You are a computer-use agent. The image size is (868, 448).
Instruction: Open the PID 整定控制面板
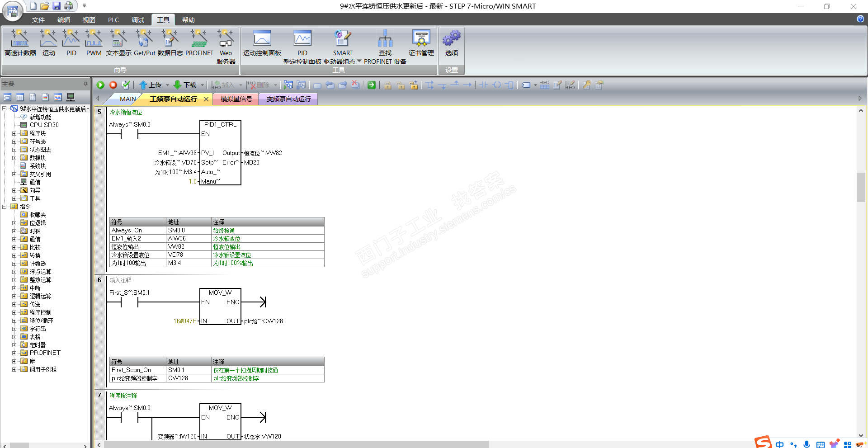(x=302, y=47)
